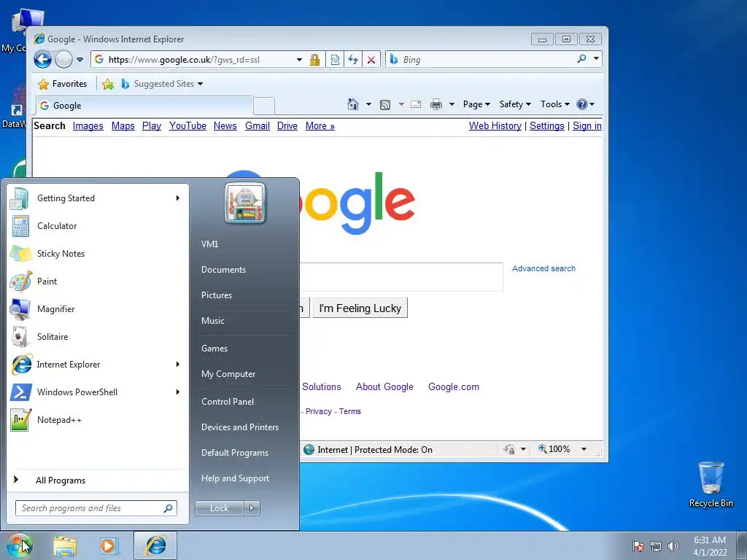Open the recent pages dropdown arrow
This screenshot has height=560, width=747.
[80, 60]
